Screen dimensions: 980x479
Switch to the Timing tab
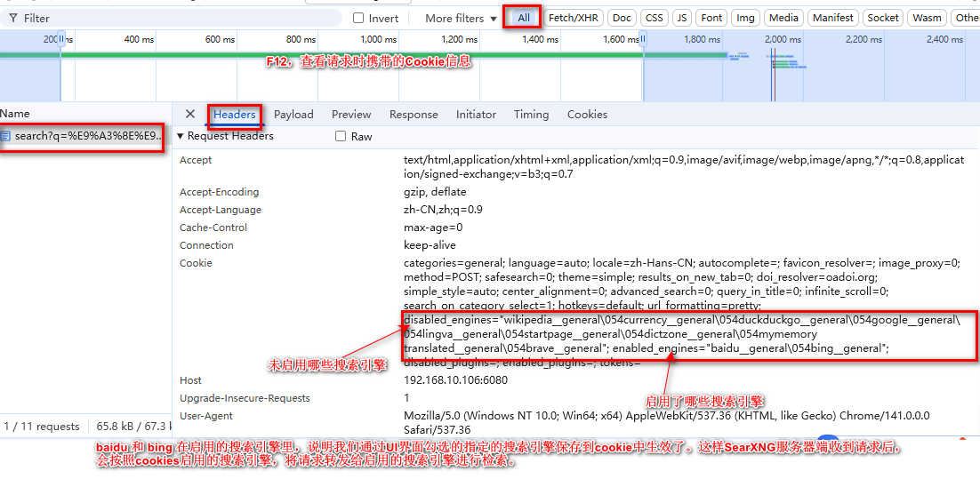click(x=531, y=115)
